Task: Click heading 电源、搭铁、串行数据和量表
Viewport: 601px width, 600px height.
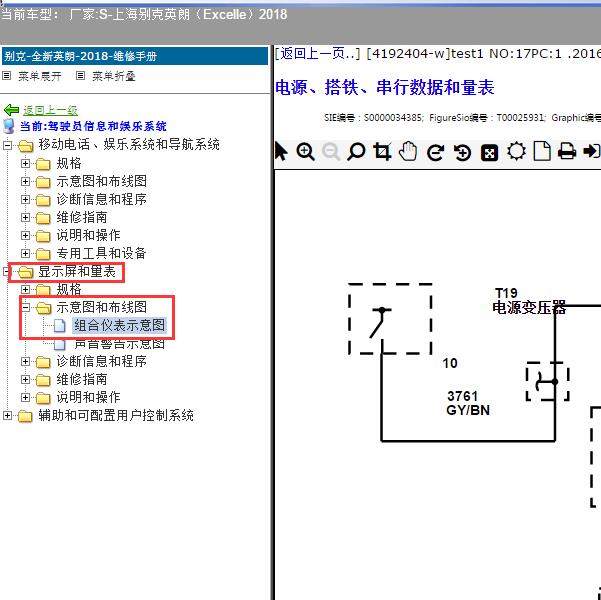Action: [384, 87]
